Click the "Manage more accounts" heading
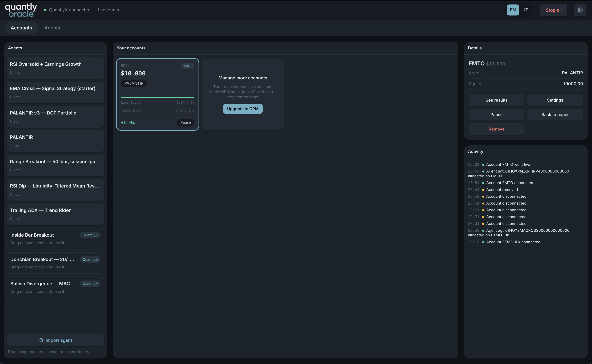 (x=243, y=78)
